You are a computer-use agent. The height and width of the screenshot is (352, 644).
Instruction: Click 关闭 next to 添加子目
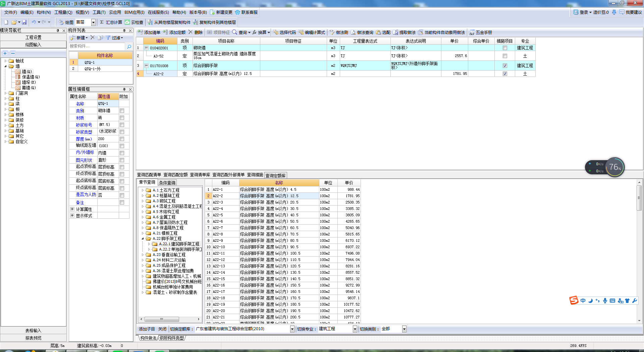pyautogui.click(x=162, y=329)
